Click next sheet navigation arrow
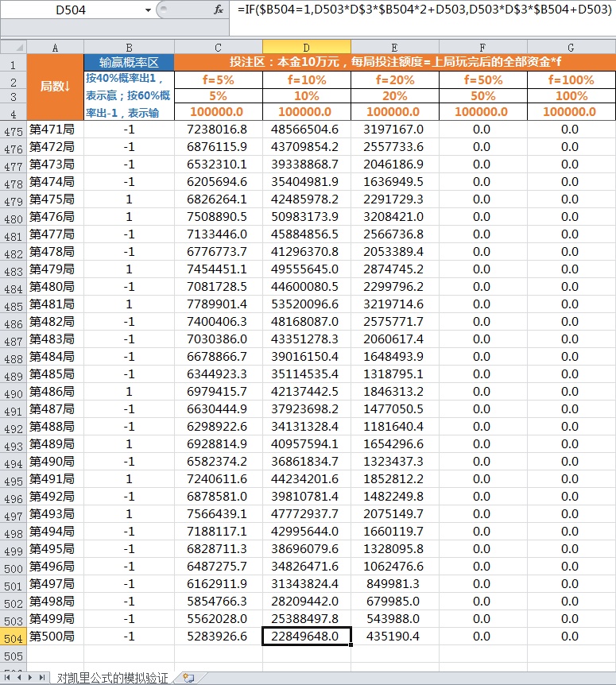Viewport: 616px width, 685px height. click(31, 678)
